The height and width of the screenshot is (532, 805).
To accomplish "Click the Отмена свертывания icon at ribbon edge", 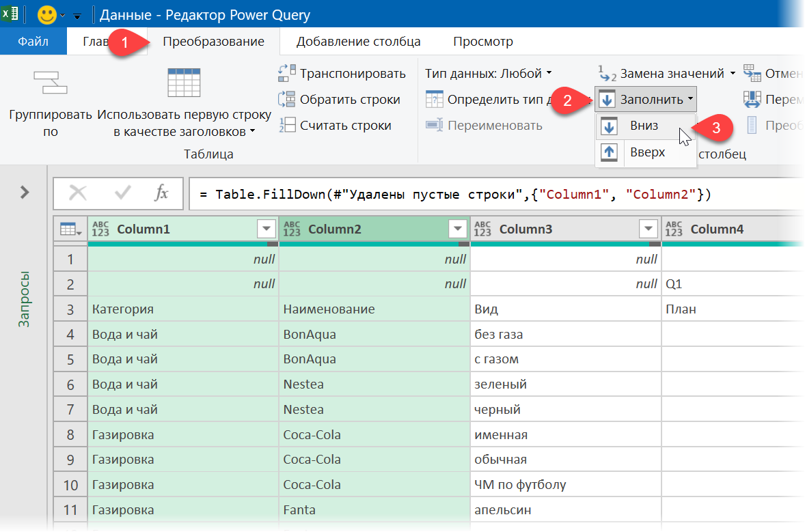I will pos(752,73).
